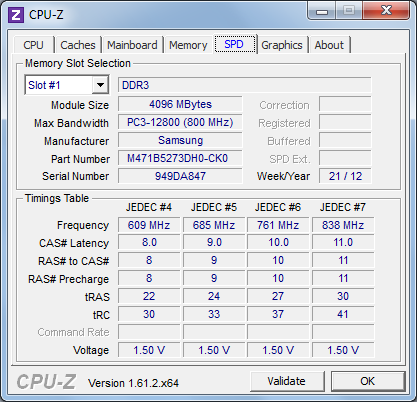
Task: Click the DDR3 memory type field
Action: [244, 85]
